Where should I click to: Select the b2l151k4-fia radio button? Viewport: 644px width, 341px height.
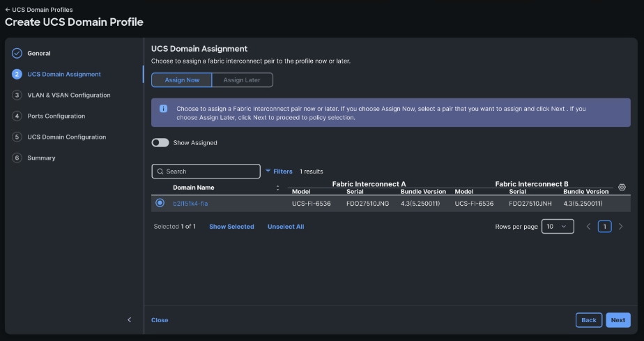160,203
